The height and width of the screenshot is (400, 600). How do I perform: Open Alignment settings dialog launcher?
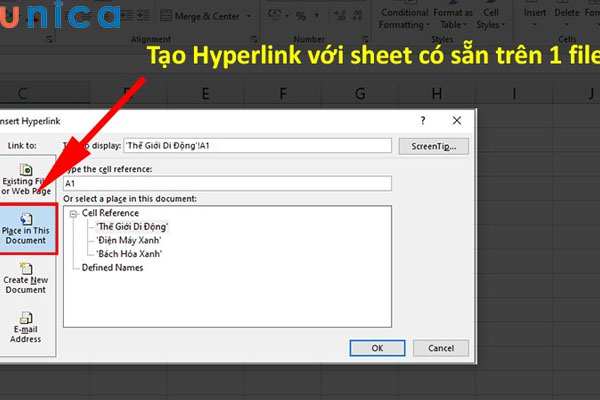point(254,39)
